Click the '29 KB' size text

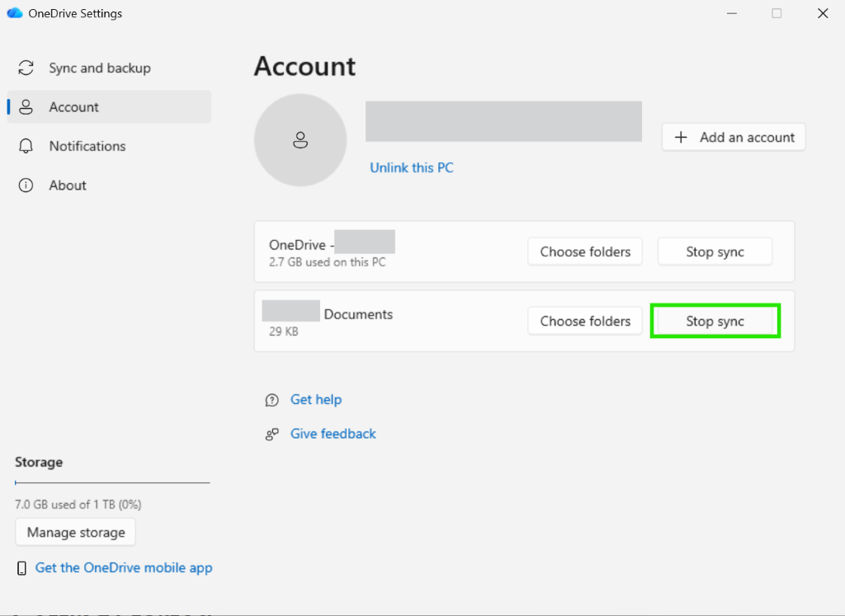pyautogui.click(x=284, y=332)
